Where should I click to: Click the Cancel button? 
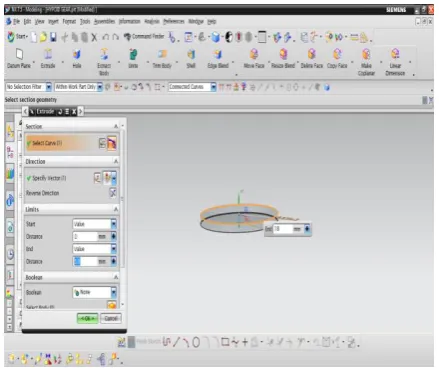click(x=111, y=318)
